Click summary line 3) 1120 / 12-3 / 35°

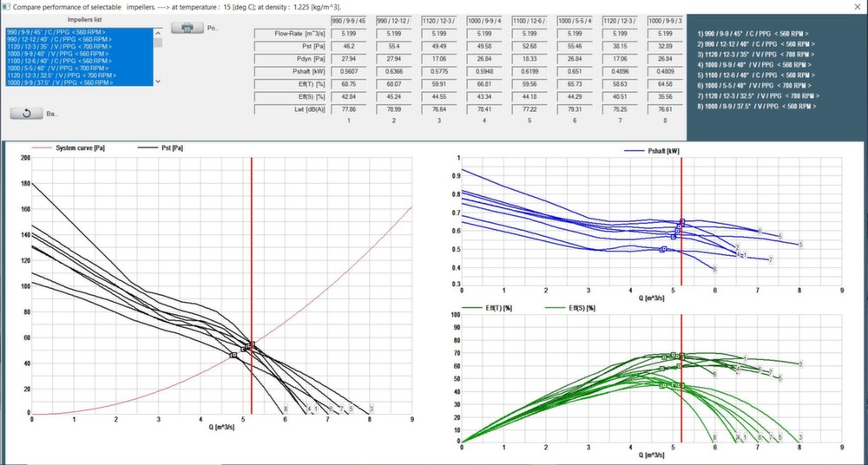[x=756, y=55]
